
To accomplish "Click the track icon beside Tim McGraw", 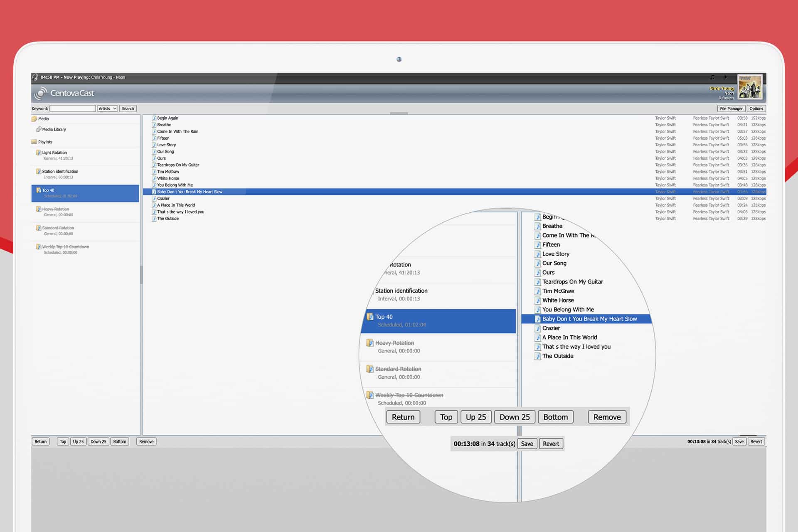I will (154, 172).
